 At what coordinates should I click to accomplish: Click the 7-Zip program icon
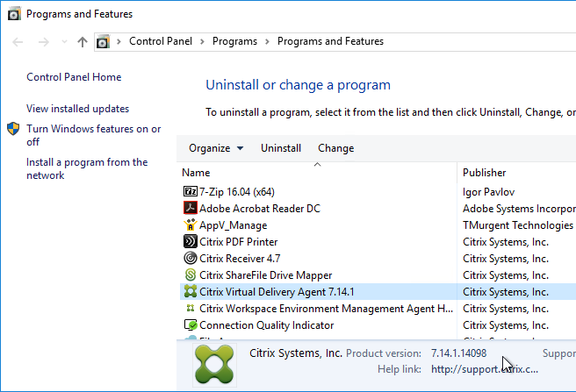191,191
